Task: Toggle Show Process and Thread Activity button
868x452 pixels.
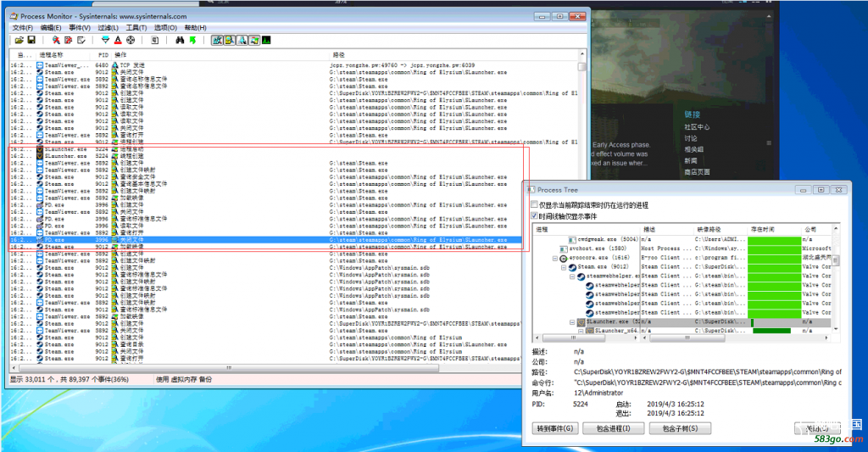Action: click(254, 41)
